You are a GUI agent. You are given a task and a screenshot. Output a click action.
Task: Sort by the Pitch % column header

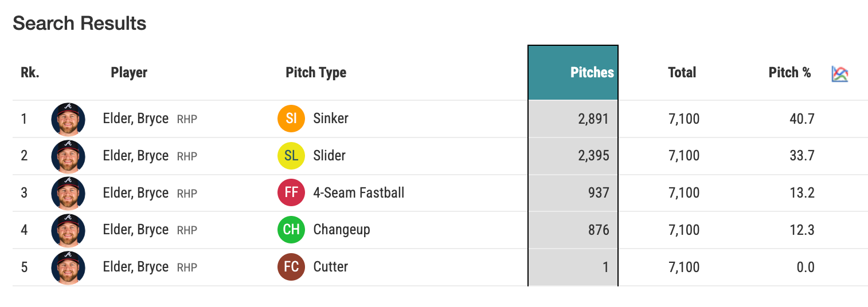(x=789, y=73)
